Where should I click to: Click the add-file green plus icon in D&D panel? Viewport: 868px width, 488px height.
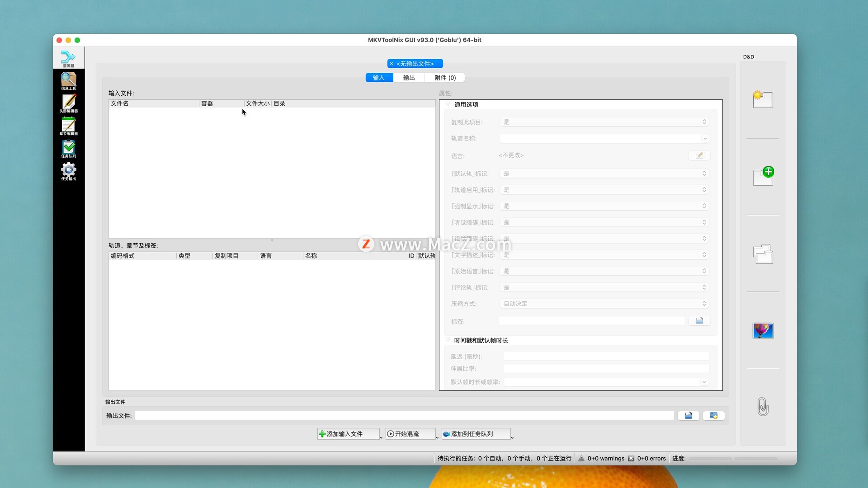[x=763, y=176]
